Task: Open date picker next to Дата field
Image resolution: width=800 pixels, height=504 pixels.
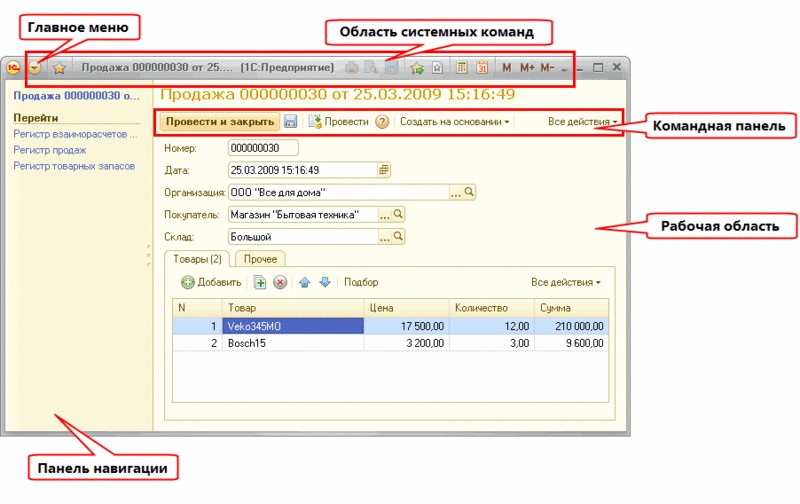Action: [384, 170]
